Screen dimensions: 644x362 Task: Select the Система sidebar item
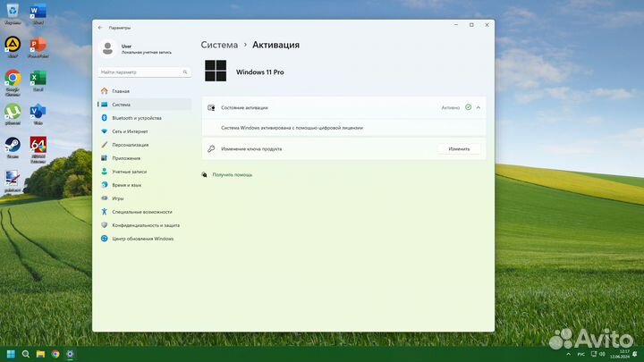coord(144,105)
